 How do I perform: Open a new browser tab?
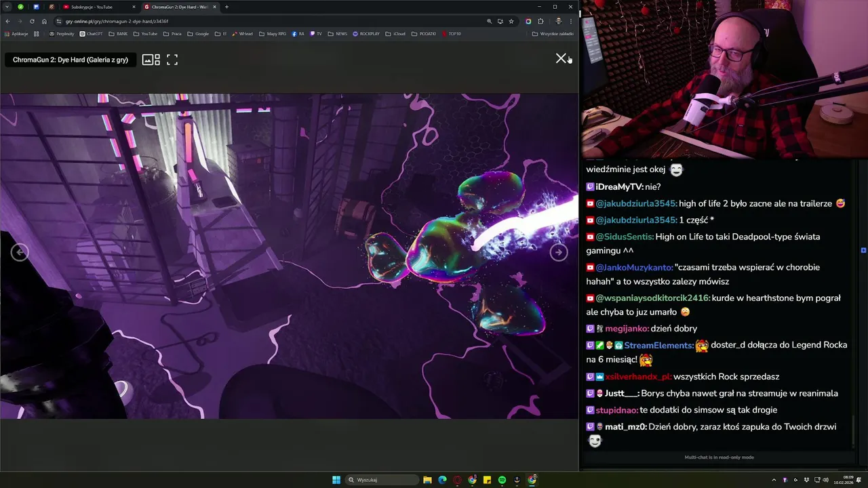click(226, 7)
